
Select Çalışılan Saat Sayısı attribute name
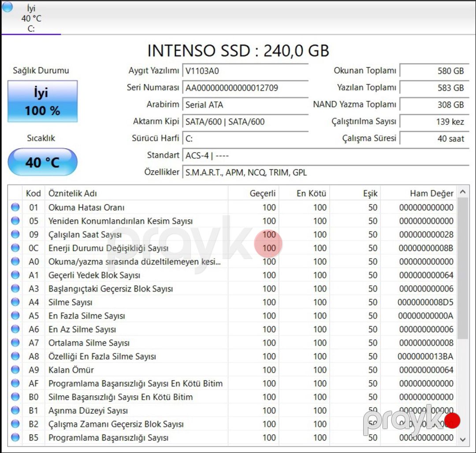point(85,235)
